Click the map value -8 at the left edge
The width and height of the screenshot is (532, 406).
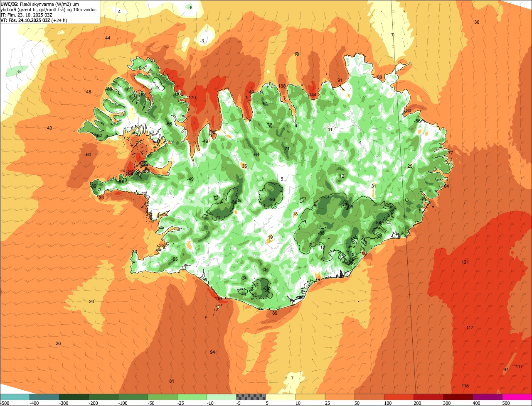click(19, 72)
